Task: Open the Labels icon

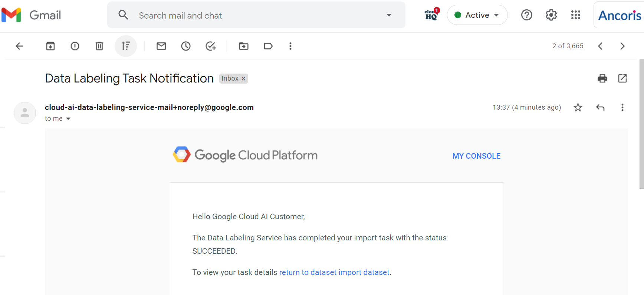Action: click(268, 46)
